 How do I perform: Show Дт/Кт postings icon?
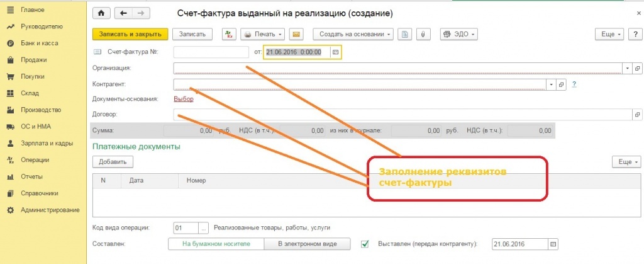pyautogui.click(x=229, y=34)
